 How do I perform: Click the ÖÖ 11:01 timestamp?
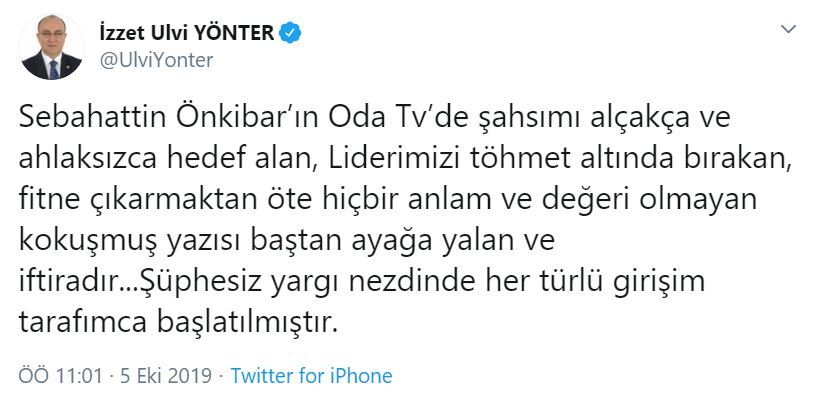click(60, 377)
